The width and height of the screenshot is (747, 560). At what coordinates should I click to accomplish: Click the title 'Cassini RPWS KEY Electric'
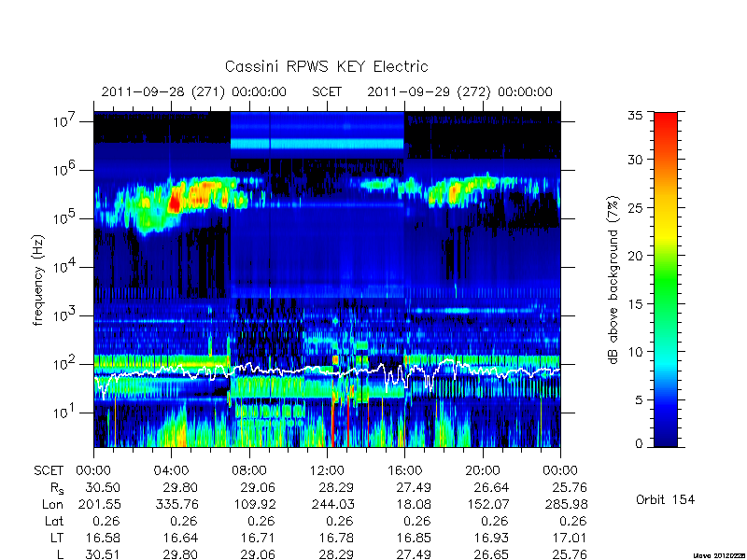point(326,66)
